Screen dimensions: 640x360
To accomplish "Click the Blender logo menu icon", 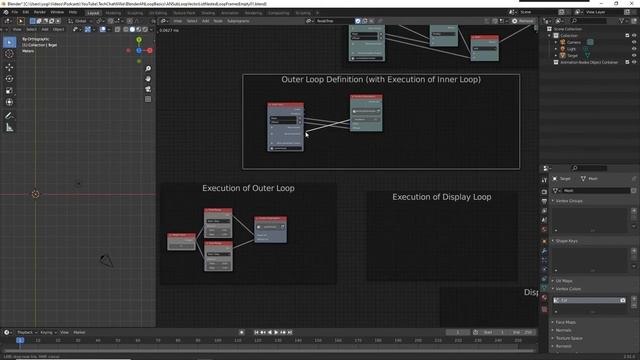I will click(6, 12).
